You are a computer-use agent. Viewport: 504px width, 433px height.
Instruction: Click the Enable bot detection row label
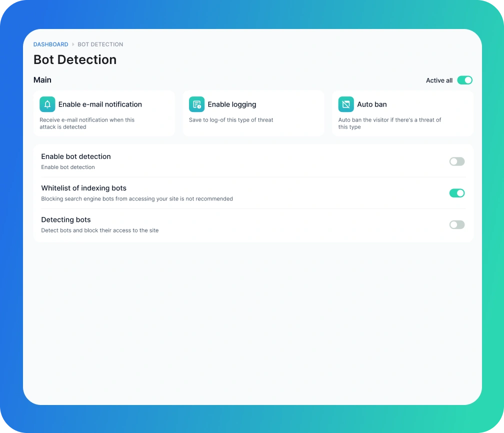tap(76, 156)
